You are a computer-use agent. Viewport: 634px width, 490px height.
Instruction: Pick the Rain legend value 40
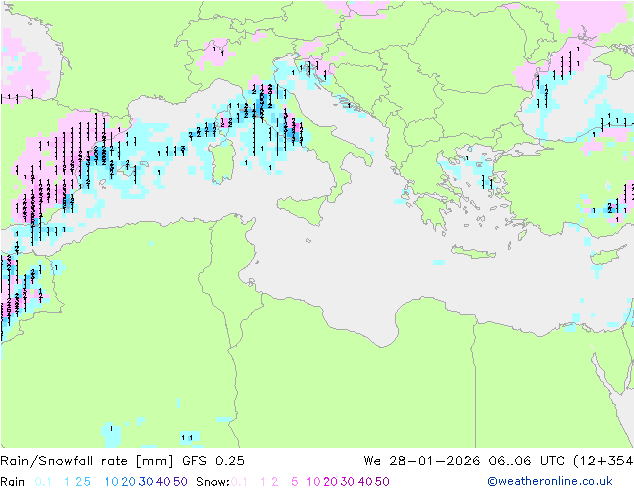pos(163,482)
